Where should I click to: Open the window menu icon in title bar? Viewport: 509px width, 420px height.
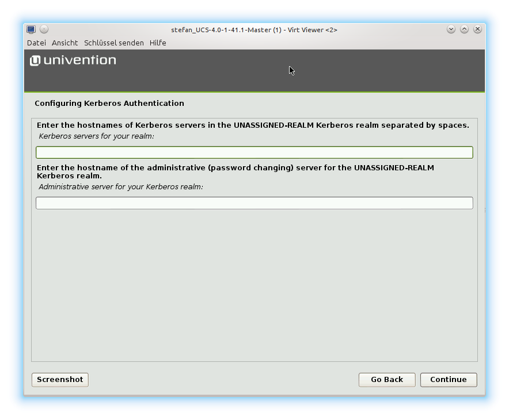[x=31, y=29]
